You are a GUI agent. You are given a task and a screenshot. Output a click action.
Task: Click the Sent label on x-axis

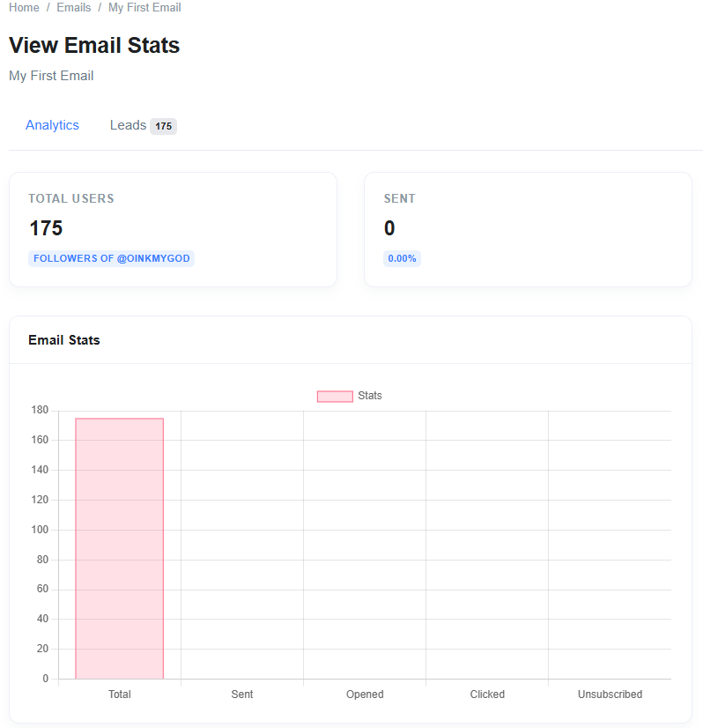pos(242,695)
